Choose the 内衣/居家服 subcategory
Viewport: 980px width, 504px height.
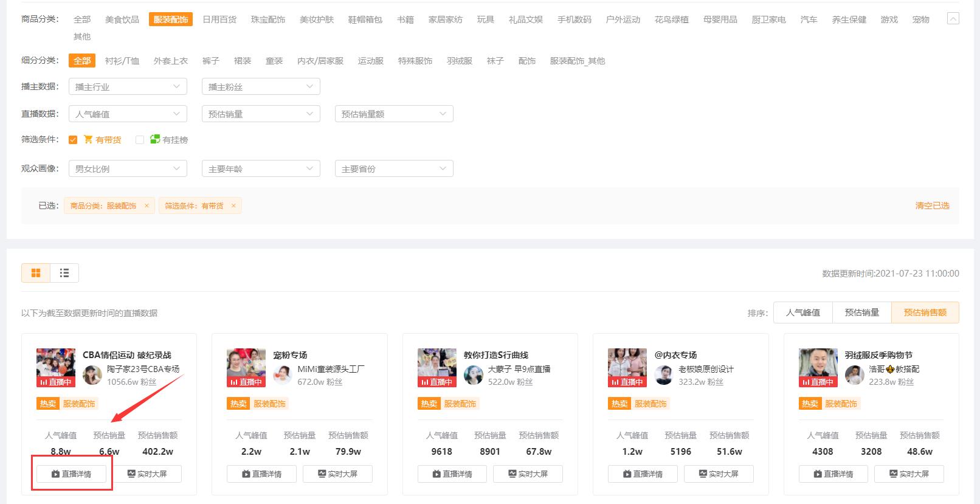tap(320, 61)
